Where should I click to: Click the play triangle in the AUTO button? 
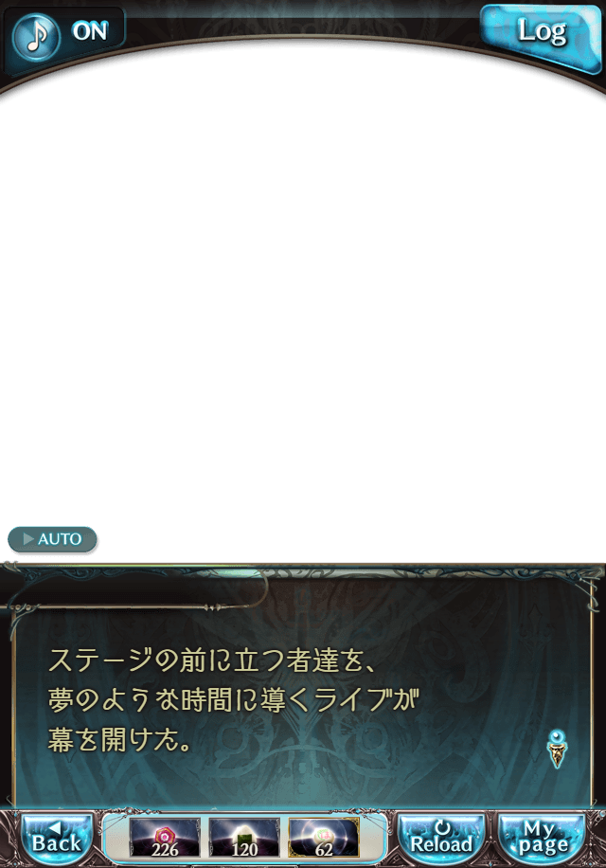(x=28, y=538)
